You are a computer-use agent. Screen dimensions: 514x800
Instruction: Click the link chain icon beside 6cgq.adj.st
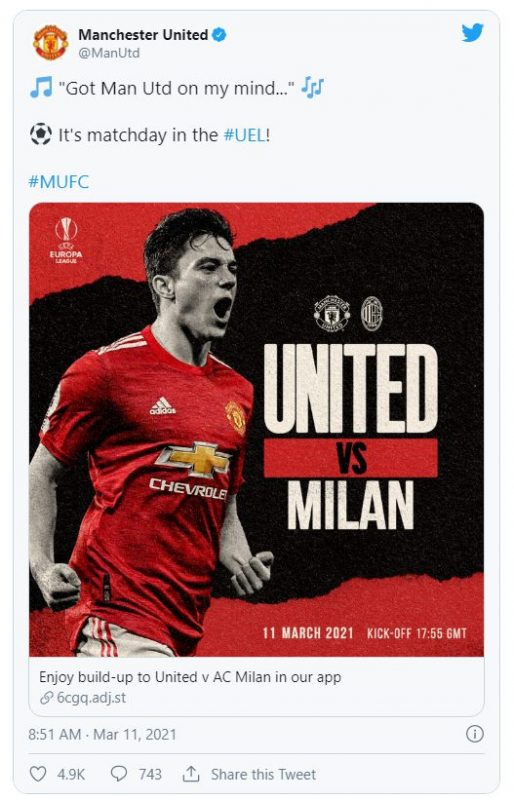[x=46, y=698]
